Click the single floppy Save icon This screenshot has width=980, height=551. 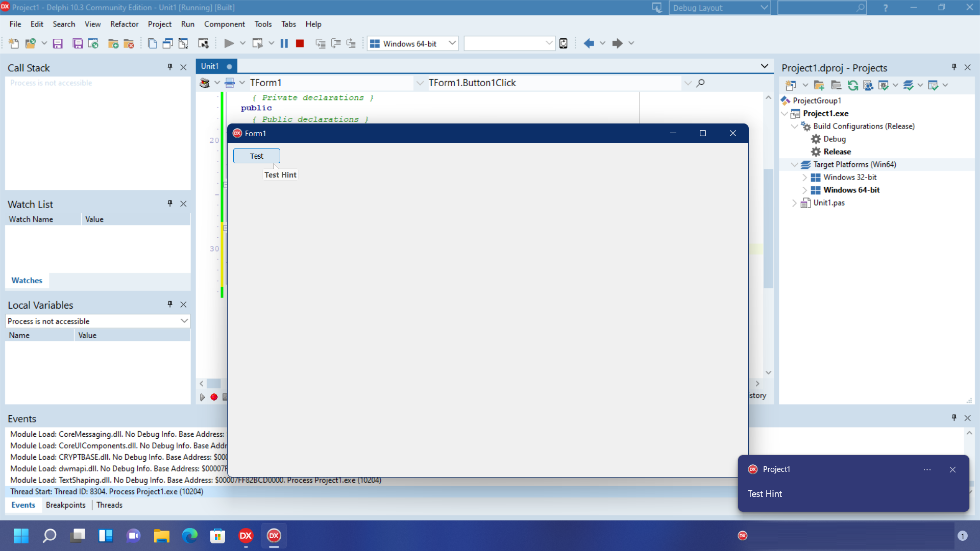click(58, 43)
